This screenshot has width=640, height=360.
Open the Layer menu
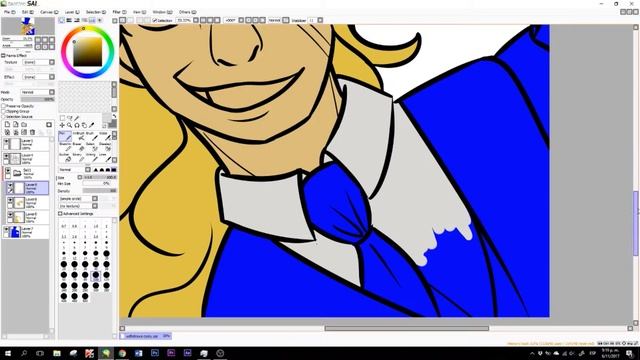72,12
